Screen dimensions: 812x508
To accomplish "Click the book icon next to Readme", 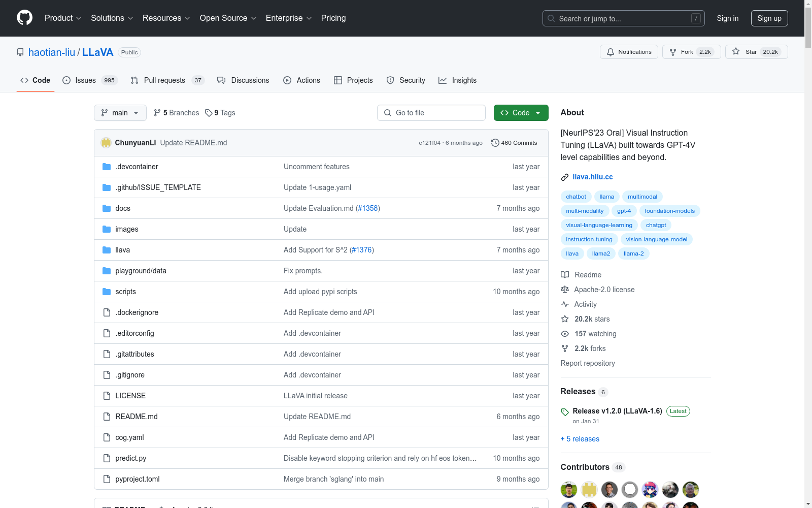I will 565,275.
